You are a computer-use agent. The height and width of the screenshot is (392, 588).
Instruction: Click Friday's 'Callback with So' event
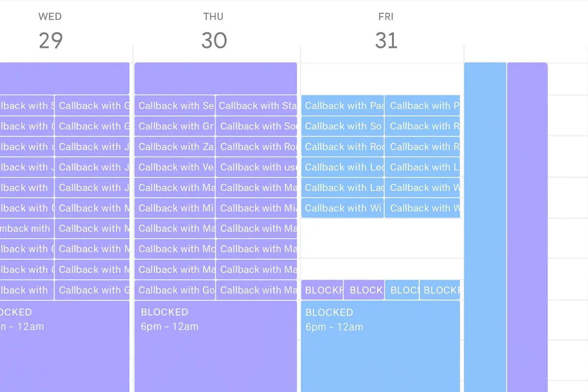point(343,126)
